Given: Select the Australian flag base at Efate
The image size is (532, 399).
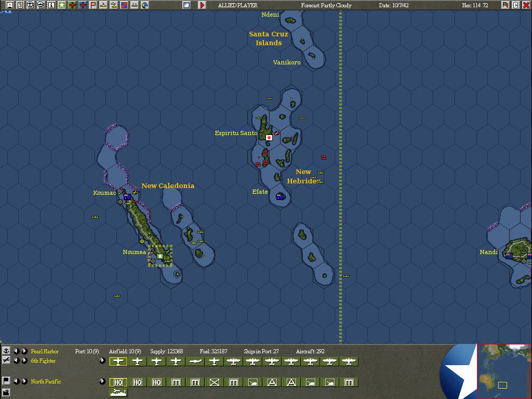Looking at the screenshot, I should point(280,196).
